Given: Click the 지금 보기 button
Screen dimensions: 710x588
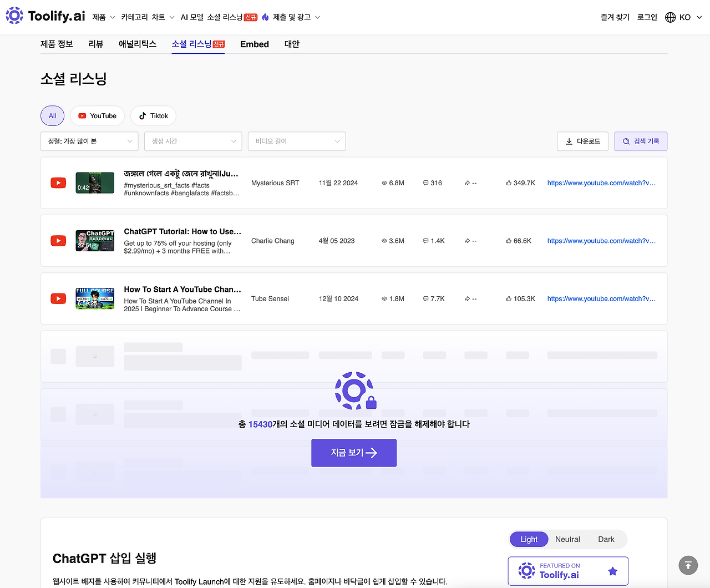Looking at the screenshot, I should pyautogui.click(x=353, y=453).
